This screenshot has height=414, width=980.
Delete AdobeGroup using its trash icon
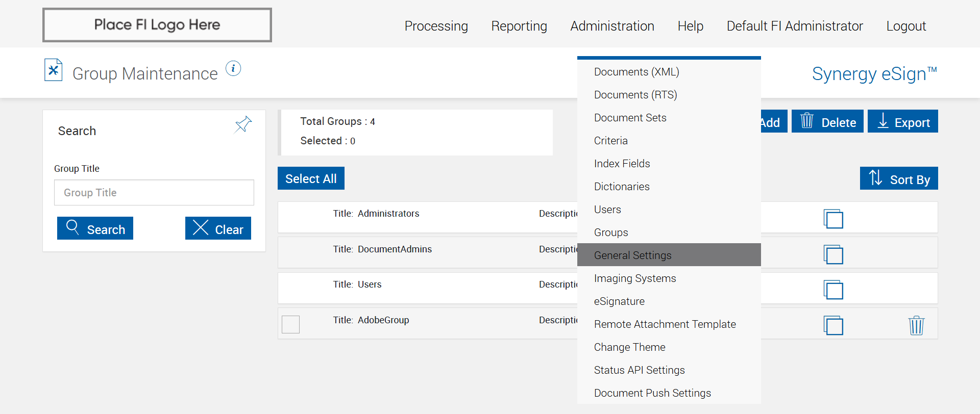click(x=916, y=325)
